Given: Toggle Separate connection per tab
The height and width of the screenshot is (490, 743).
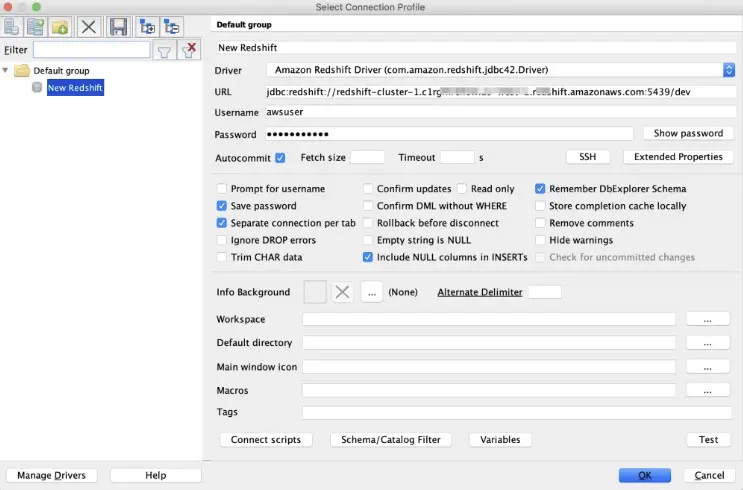Looking at the screenshot, I should tap(221, 223).
